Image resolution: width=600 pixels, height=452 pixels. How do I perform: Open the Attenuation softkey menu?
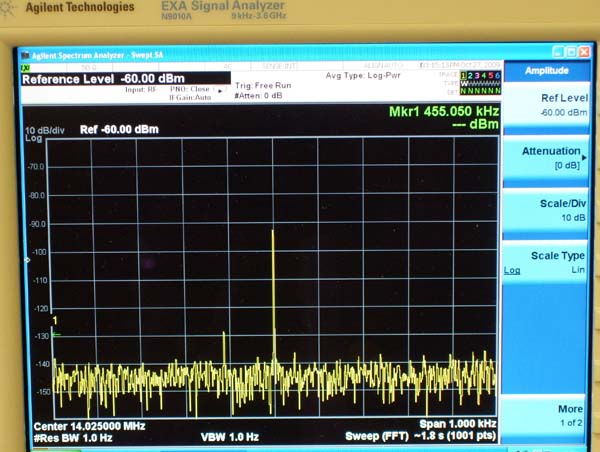coord(546,158)
